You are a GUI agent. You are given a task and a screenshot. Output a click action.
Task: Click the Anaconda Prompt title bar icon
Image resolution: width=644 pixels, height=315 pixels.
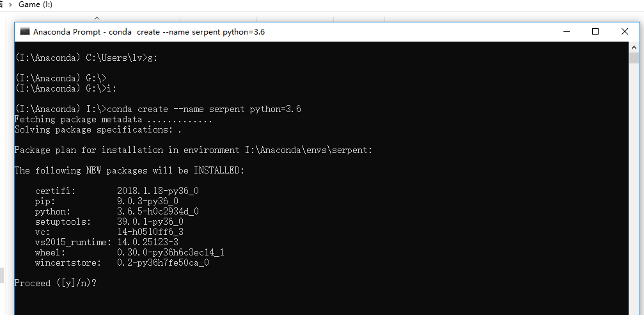click(x=25, y=31)
